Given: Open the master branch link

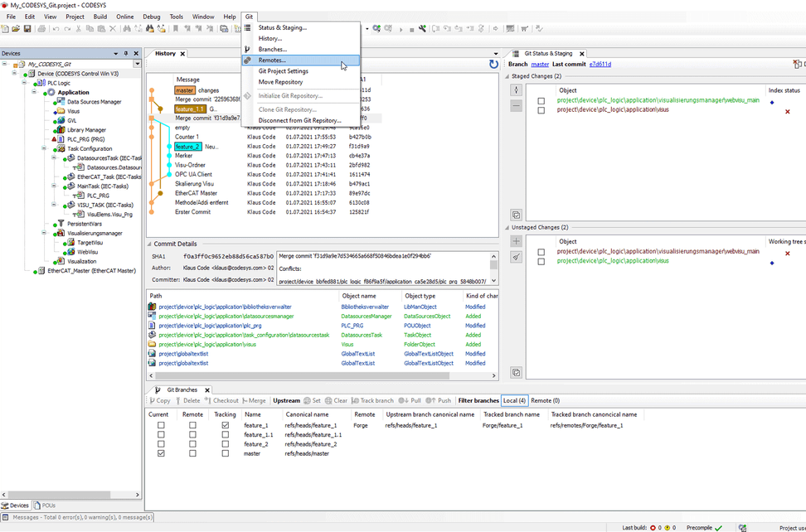Looking at the screenshot, I should [x=540, y=64].
